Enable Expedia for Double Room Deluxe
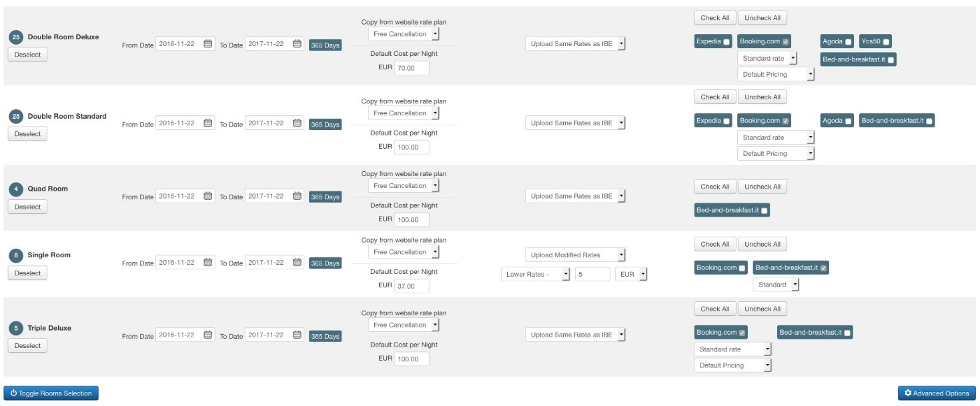Screen dimensions: 980x406 click(x=726, y=41)
